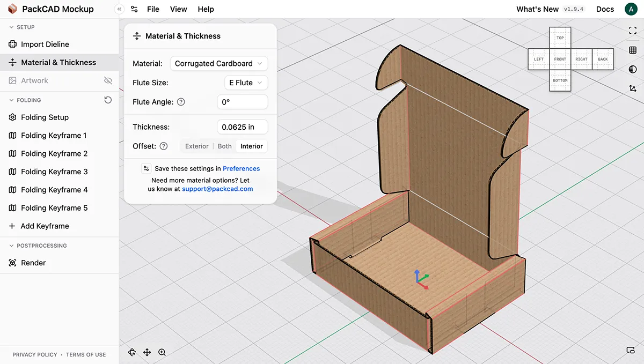Open the Flute Size dropdown
Screen dimensions: 644x364
point(246,83)
